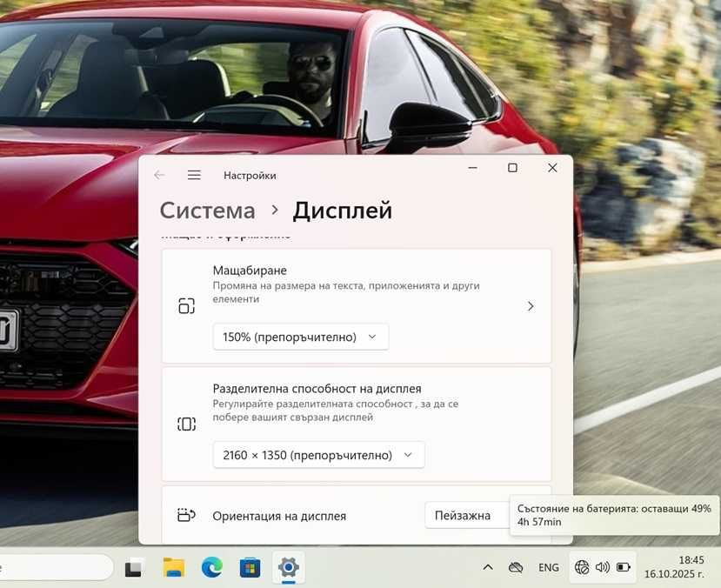Click the Ориентация на дисплея icon
Image resolution: width=721 pixels, height=588 pixels.
pos(186,515)
